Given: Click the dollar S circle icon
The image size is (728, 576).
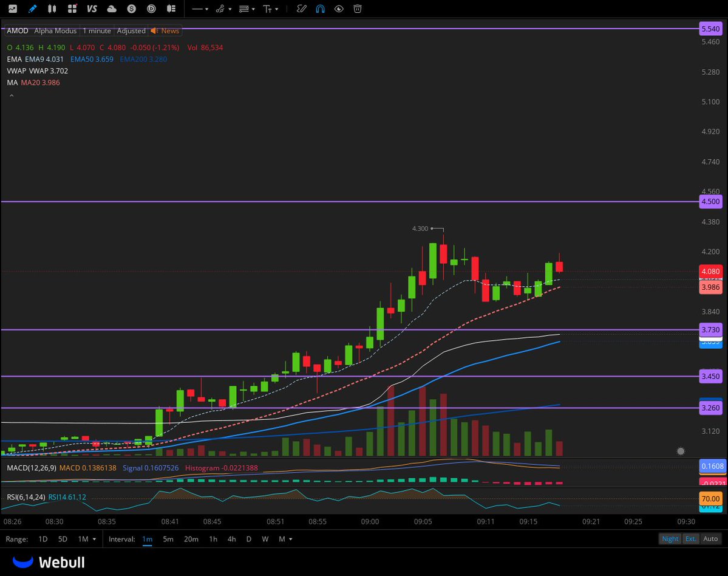Looking at the screenshot, I should (131, 9).
